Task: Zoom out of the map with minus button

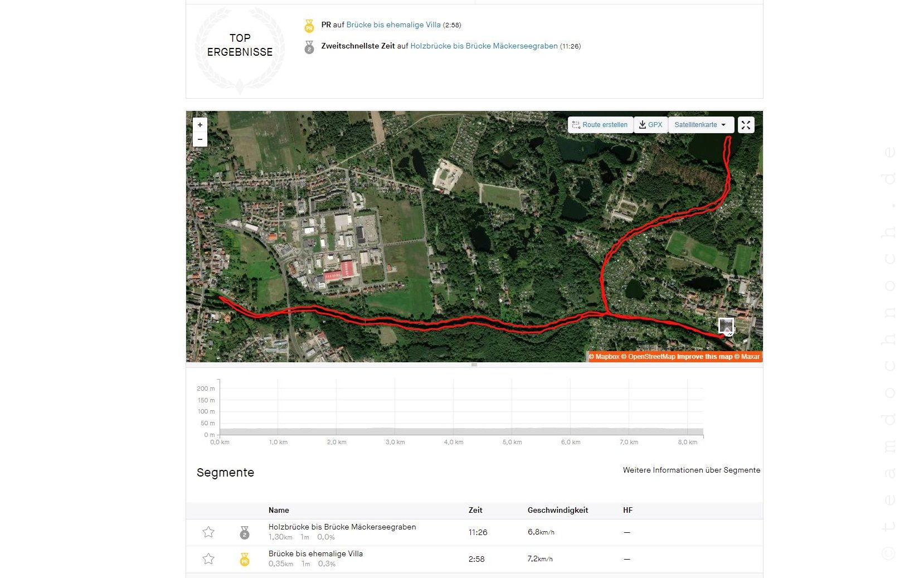Action: (x=200, y=139)
